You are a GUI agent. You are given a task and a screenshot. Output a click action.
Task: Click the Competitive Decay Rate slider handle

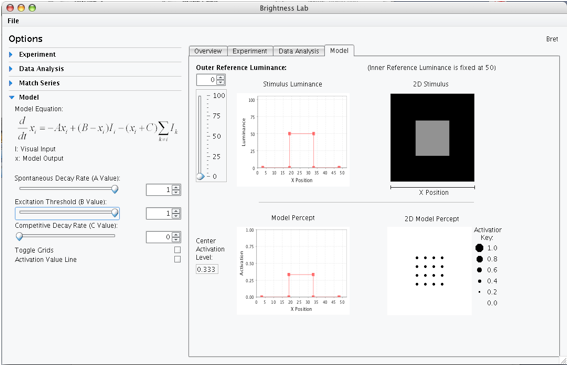19,236
